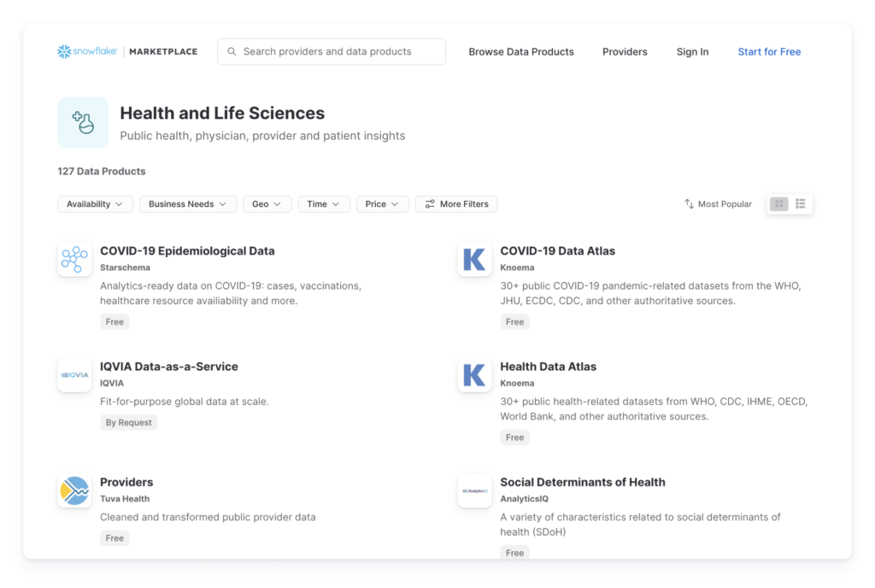Click the Knoema logo for Health Data Atlas
The width and height of the screenshot is (875, 588).
(474, 374)
